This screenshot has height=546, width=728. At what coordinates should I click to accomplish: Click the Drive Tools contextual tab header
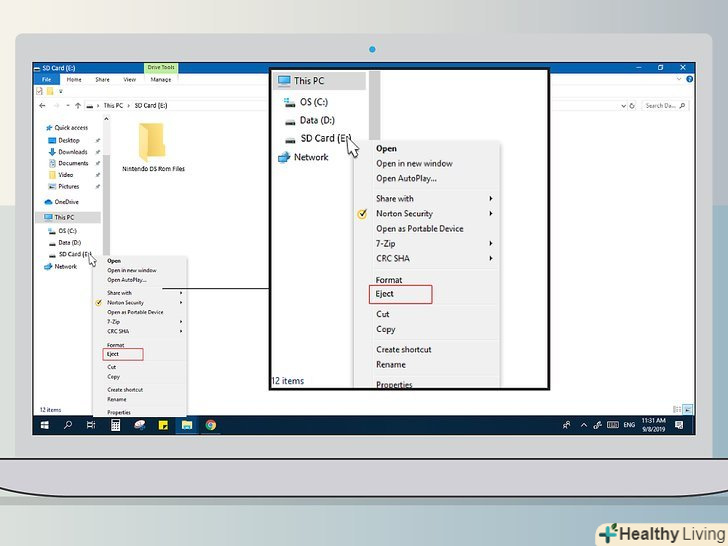pos(161,68)
